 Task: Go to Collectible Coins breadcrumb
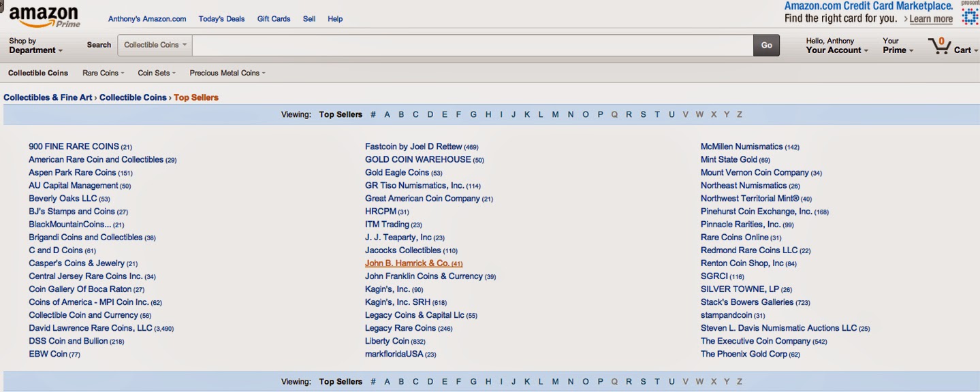tap(133, 97)
